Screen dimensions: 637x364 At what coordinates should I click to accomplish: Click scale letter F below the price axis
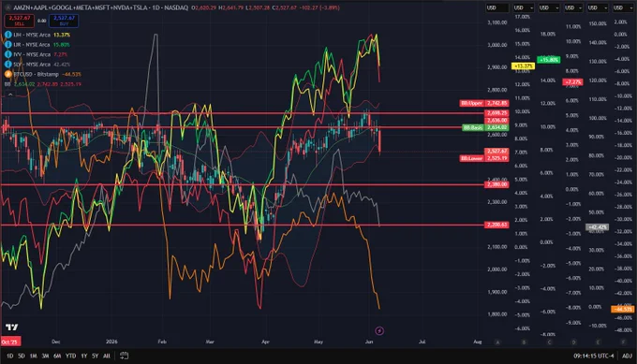pyautogui.click(x=623, y=342)
